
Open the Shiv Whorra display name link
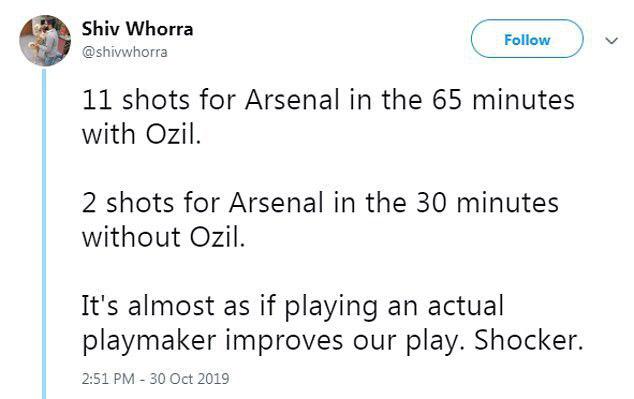[137, 29]
